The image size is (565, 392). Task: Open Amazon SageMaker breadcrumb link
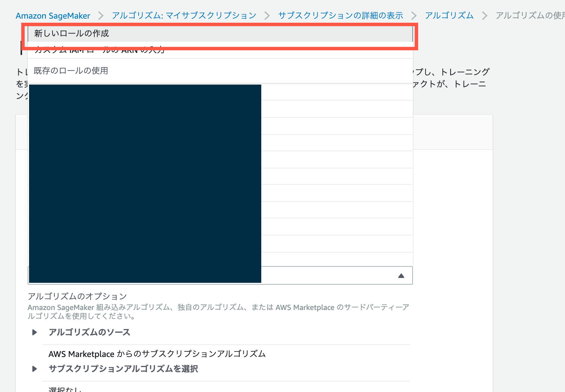[x=53, y=16]
